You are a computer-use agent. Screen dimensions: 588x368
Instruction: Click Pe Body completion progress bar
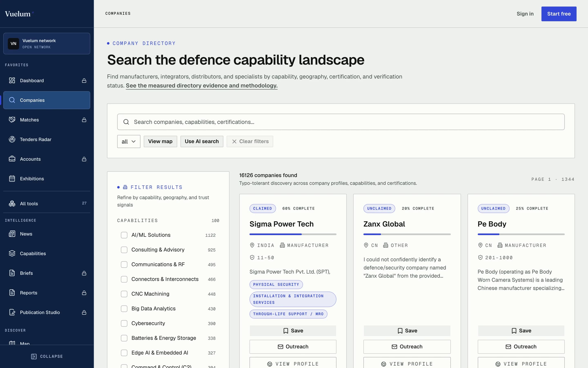[521, 234]
